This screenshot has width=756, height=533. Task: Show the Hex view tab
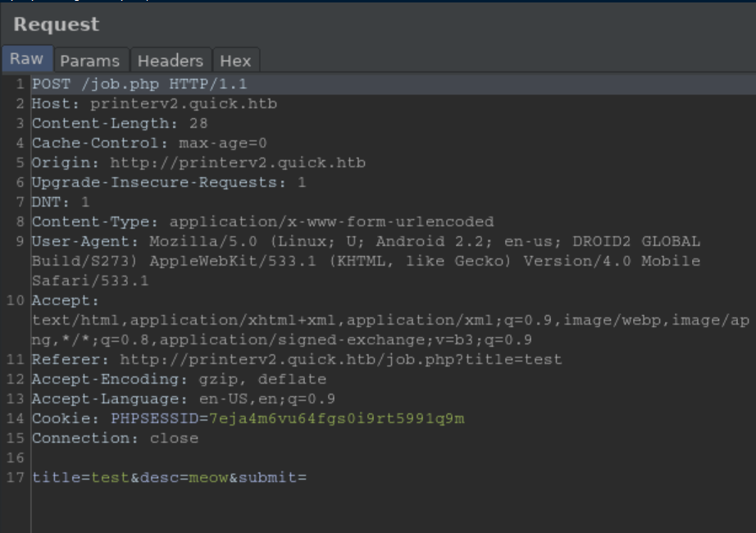point(235,61)
